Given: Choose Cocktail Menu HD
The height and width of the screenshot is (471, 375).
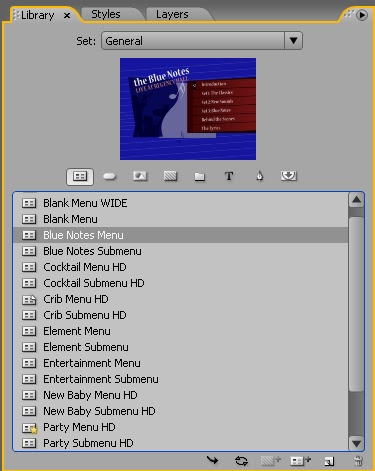Looking at the screenshot, I should [x=181, y=267].
